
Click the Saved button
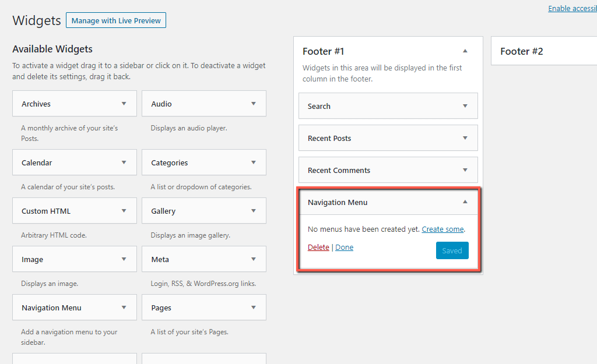[x=452, y=250]
